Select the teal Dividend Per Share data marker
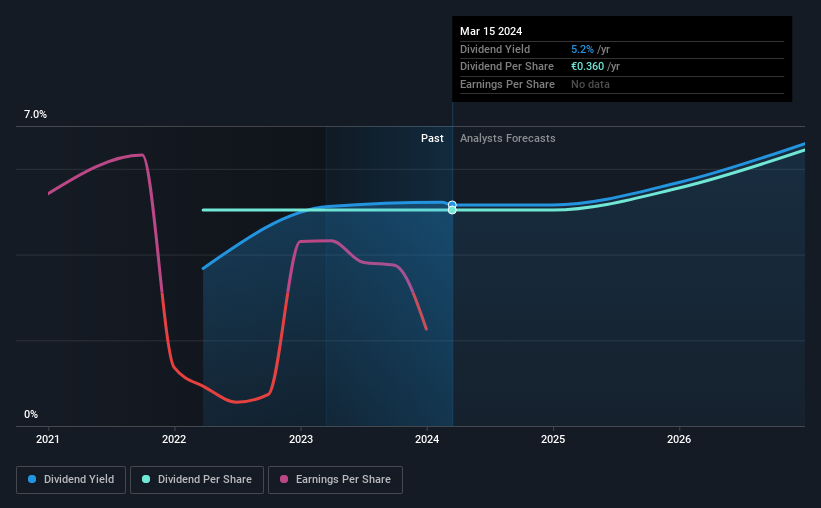 pos(452,210)
